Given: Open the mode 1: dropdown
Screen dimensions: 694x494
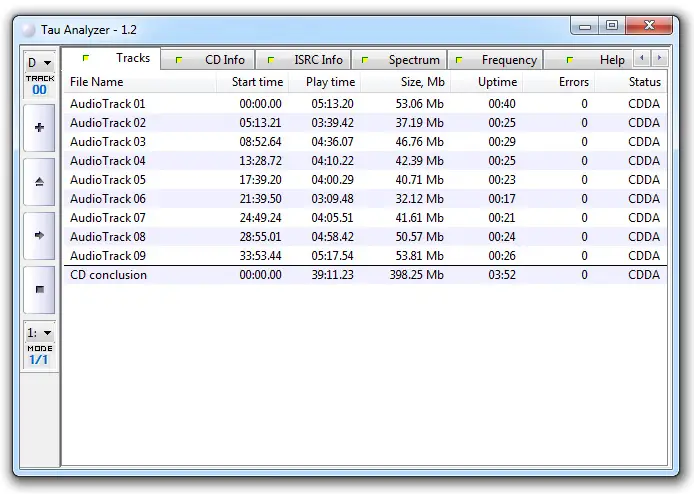Looking at the screenshot, I should (x=39, y=332).
